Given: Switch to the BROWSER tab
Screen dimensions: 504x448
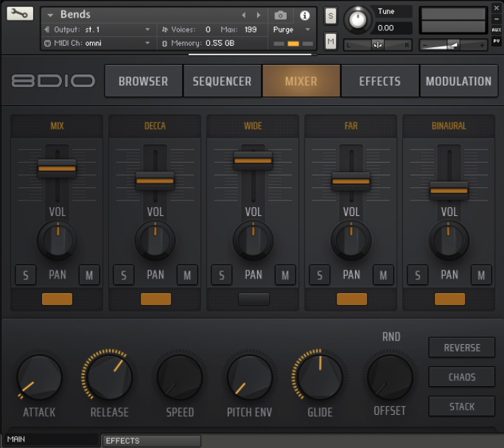Looking at the screenshot, I should 144,81.
